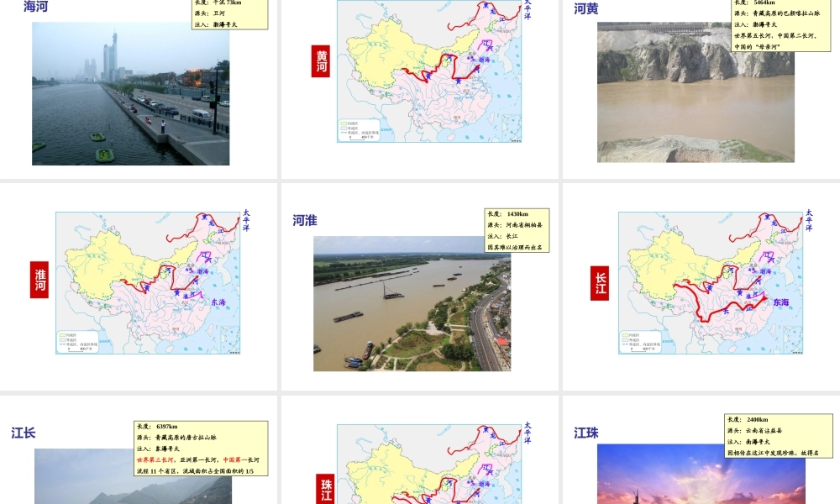
Task: Click the info box showing 6397km length
Action: pyautogui.click(x=201, y=449)
